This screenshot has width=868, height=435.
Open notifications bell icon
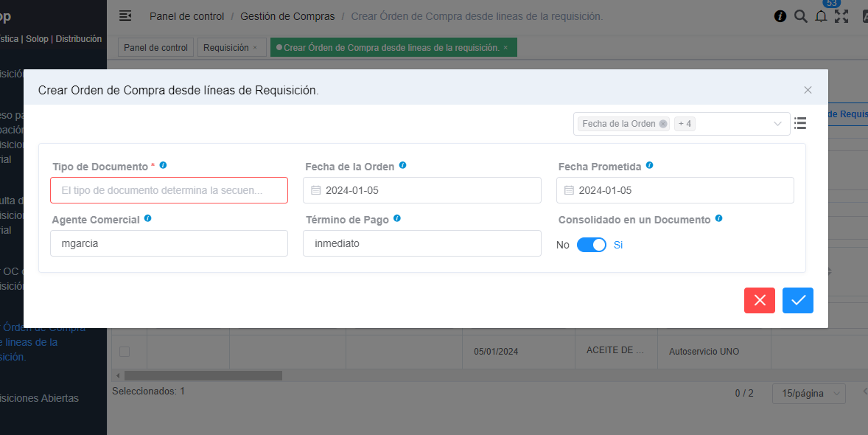(821, 16)
